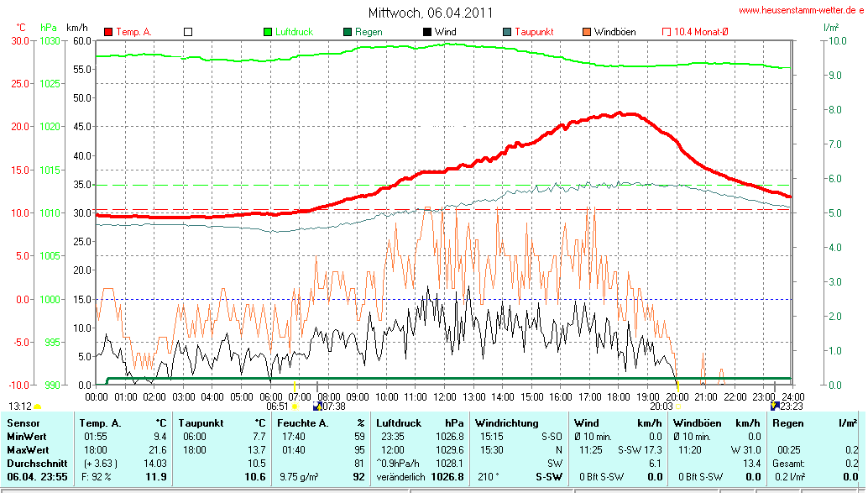Image resolution: width=868 pixels, height=493 pixels.
Task: Click the moonrise icon beside 07:38
Action: click(316, 406)
